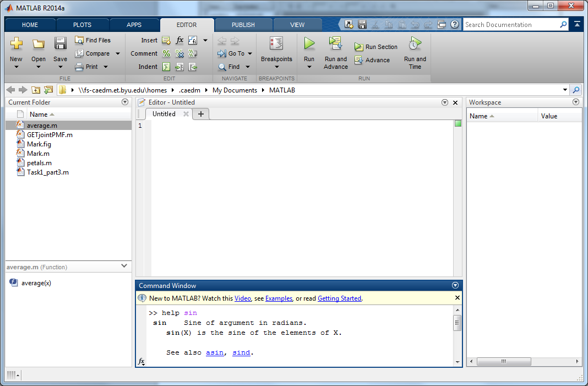Click the comment percent icon

(166, 53)
